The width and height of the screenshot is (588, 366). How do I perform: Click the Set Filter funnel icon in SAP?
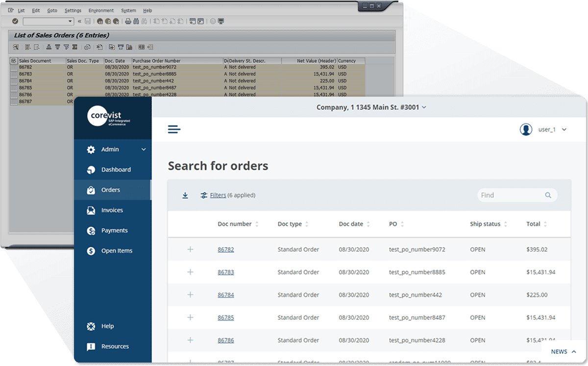(x=67, y=47)
